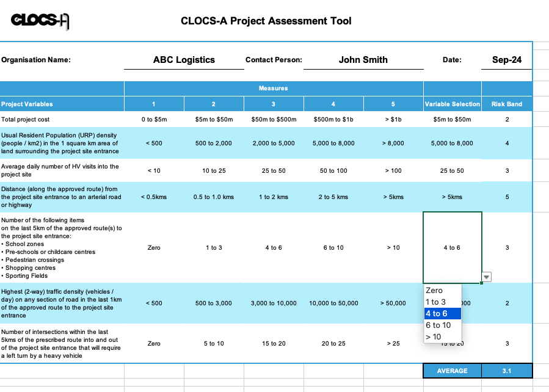Open the dropdown arrow beside the selected cell
The height and width of the screenshot is (392, 549).
(485, 277)
